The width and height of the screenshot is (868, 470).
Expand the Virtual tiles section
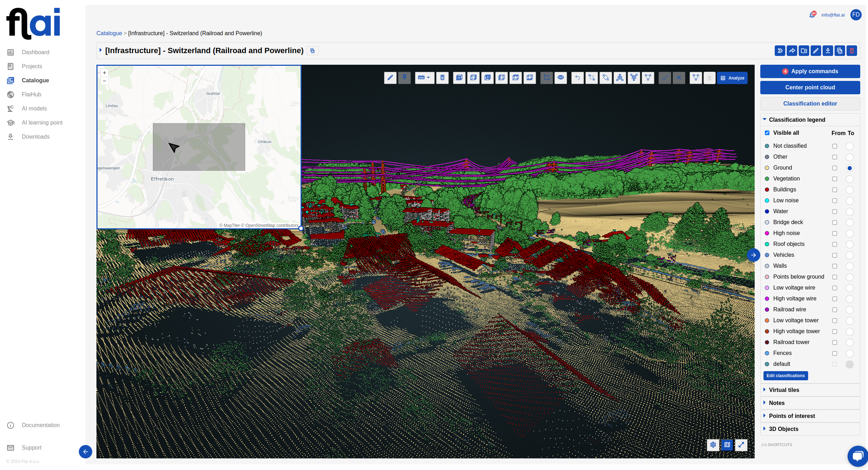pos(784,390)
